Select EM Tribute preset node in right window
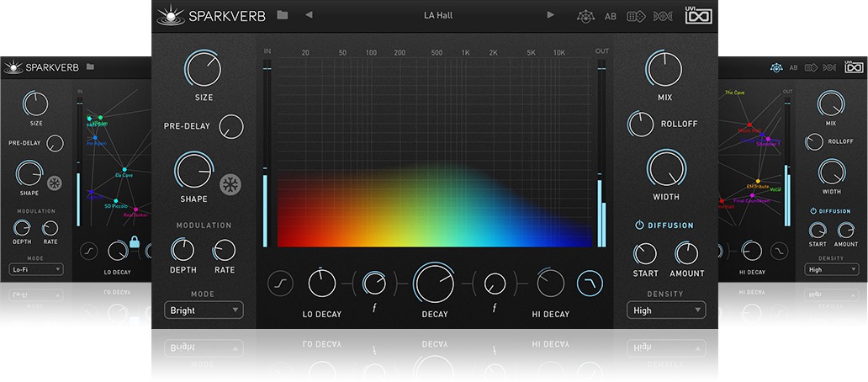The height and width of the screenshot is (382, 868). pyautogui.click(x=758, y=182)
